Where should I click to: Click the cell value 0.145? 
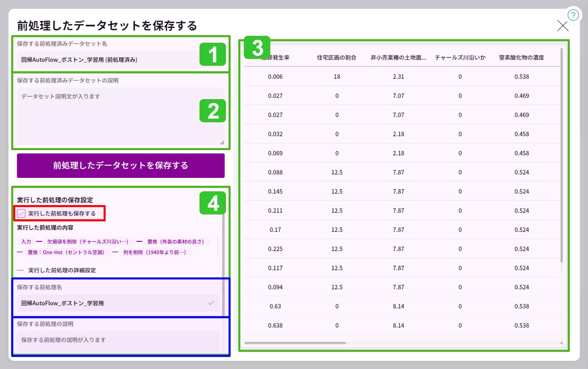pyautogui.click(x=275, y=192)
